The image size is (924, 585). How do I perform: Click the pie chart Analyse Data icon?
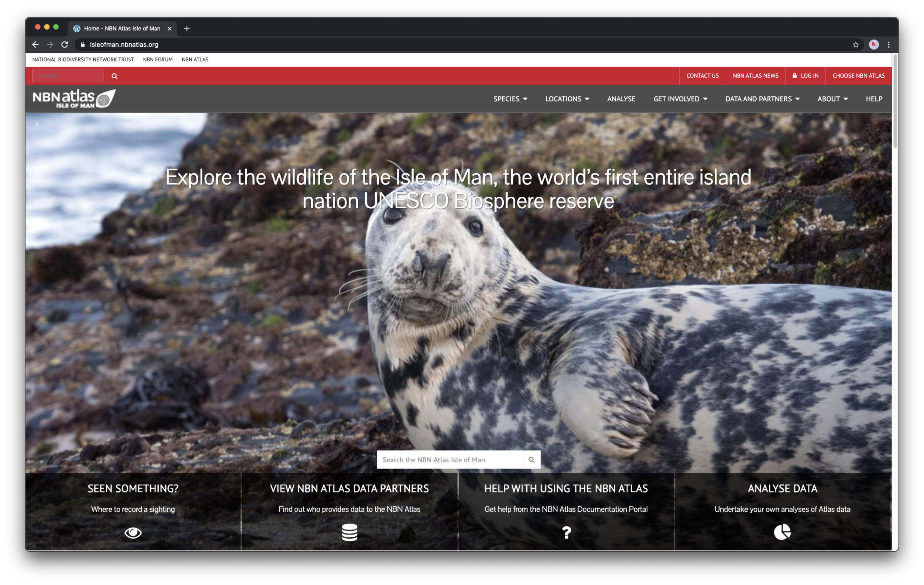782,532
